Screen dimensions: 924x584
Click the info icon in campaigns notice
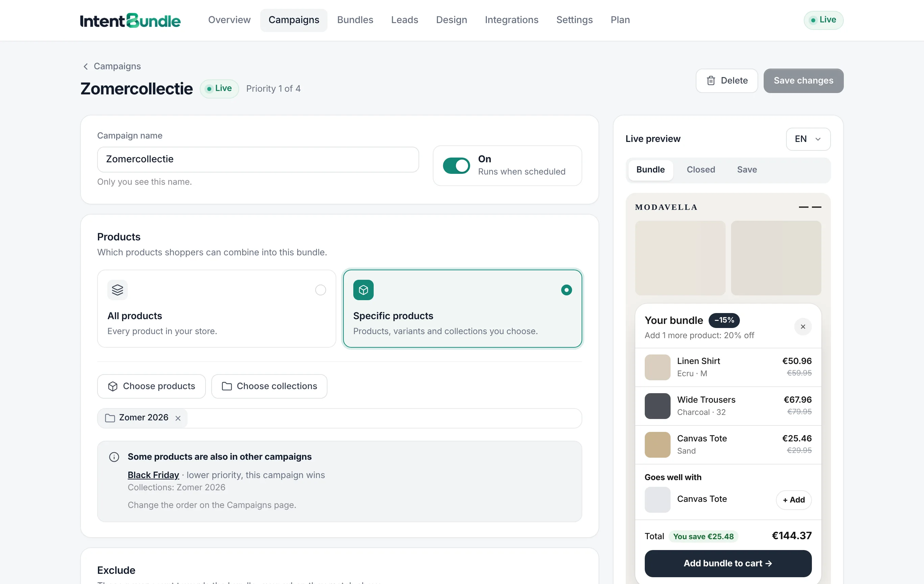114,457
